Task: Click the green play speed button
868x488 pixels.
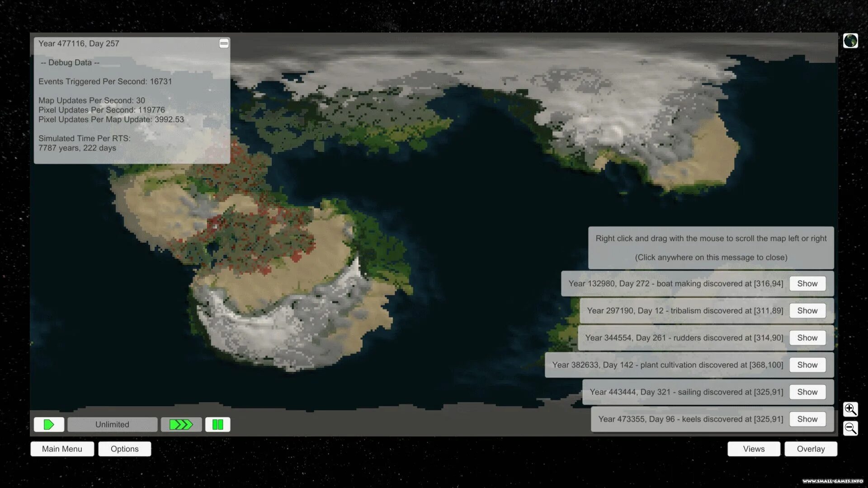Action: (49, 424)
